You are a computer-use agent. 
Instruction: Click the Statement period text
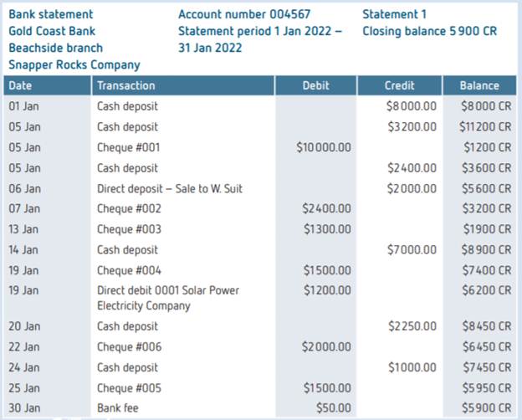(259, 31)
